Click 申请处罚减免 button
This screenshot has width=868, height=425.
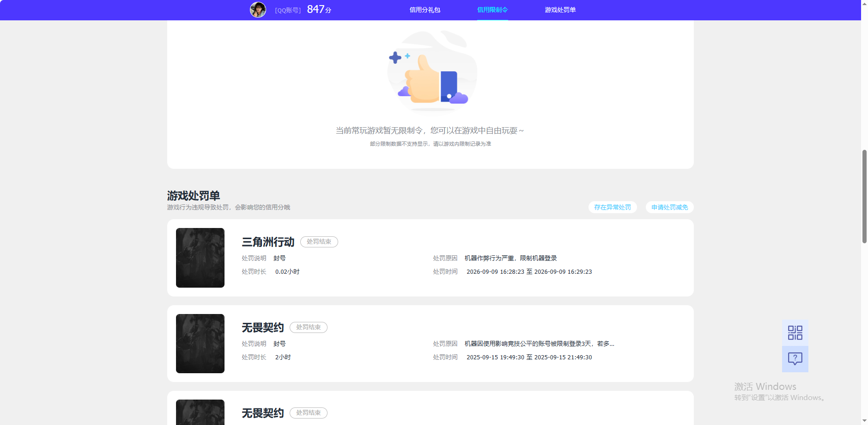coord(670,207)
